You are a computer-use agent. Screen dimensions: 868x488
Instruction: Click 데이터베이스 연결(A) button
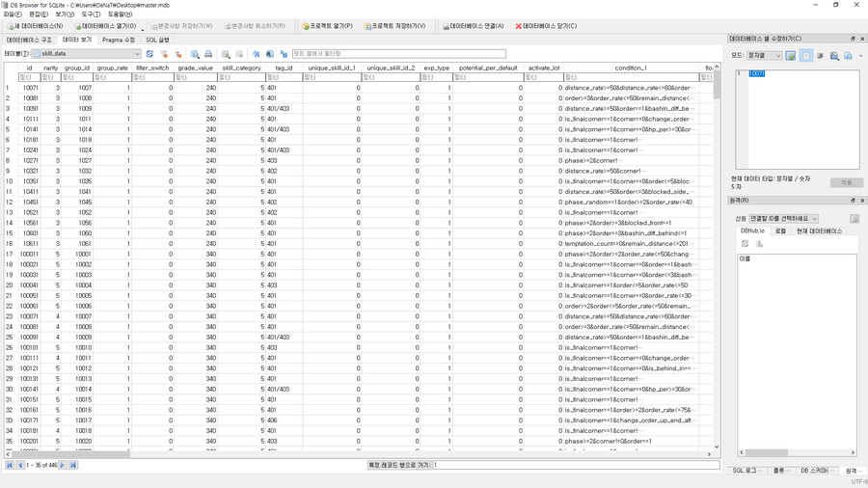pyautogui.click(x=474, y=26)
